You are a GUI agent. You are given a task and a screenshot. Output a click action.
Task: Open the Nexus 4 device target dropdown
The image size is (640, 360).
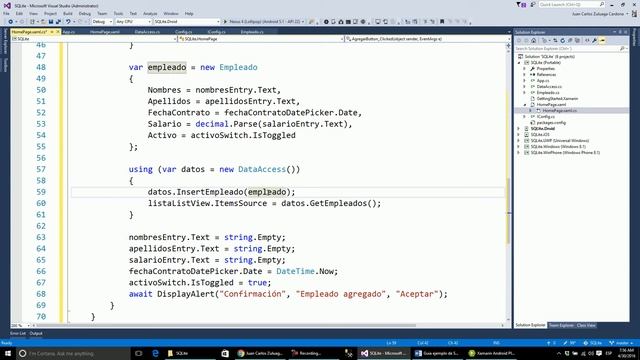pos(266,22)
